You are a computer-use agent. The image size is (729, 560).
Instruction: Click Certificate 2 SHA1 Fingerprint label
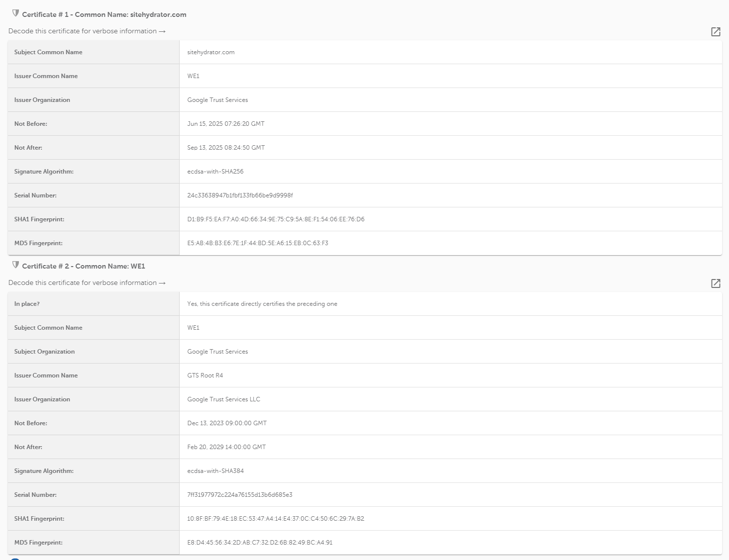(39, 519)
